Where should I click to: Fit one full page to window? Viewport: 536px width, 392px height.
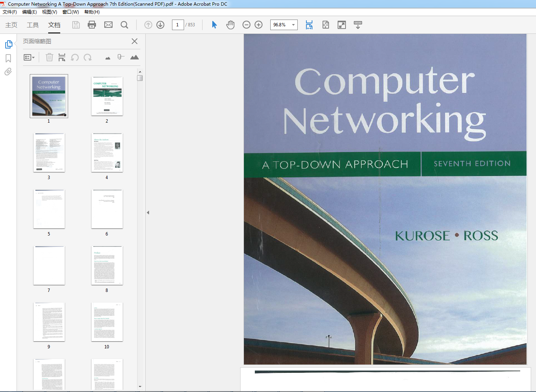326,25
